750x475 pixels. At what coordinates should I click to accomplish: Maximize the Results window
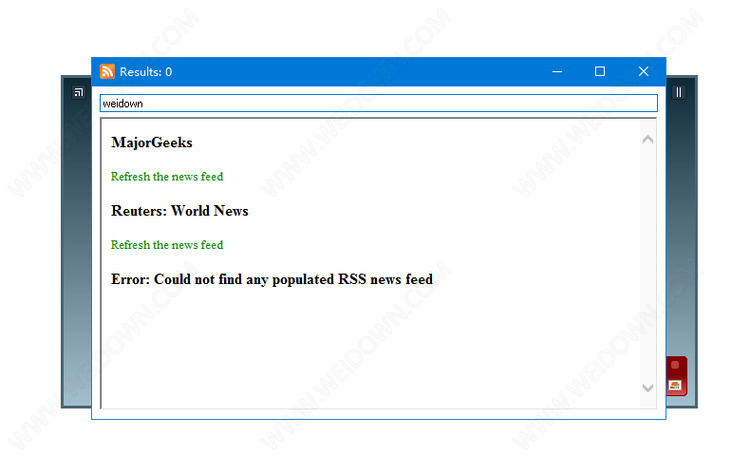click(600, 71)
